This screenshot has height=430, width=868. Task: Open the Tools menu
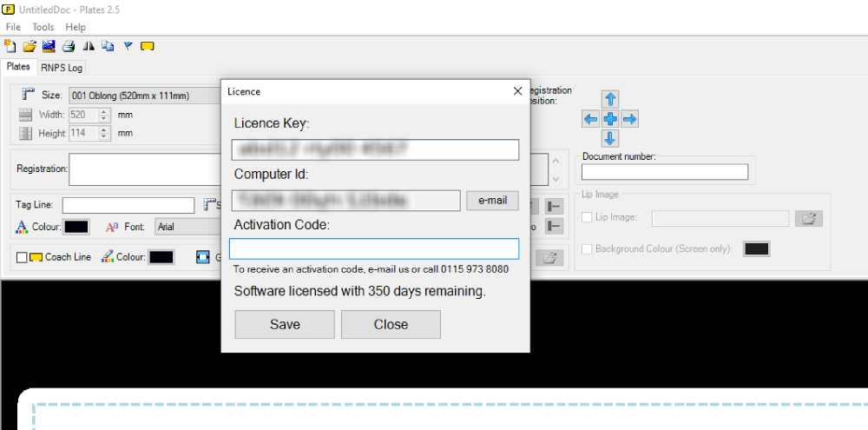(x=43, y=27)
